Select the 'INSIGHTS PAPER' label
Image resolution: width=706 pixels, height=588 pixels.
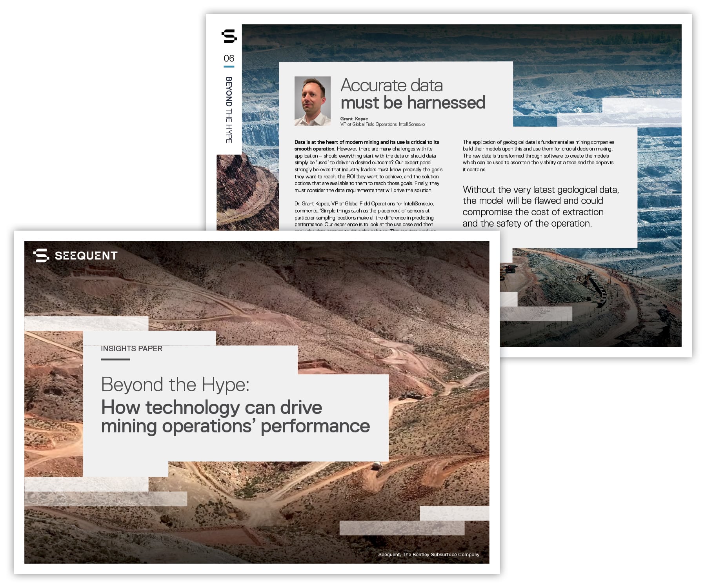click(x=131, y=348)
